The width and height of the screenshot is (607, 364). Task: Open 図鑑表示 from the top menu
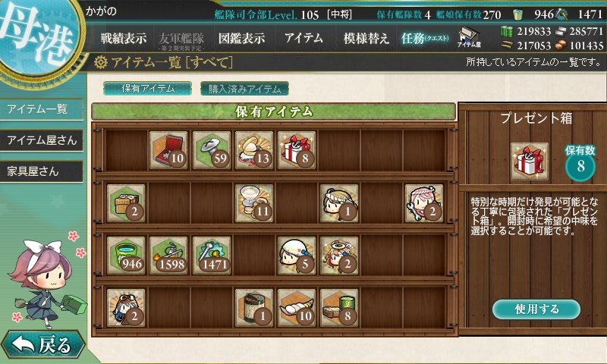point(241,38)
